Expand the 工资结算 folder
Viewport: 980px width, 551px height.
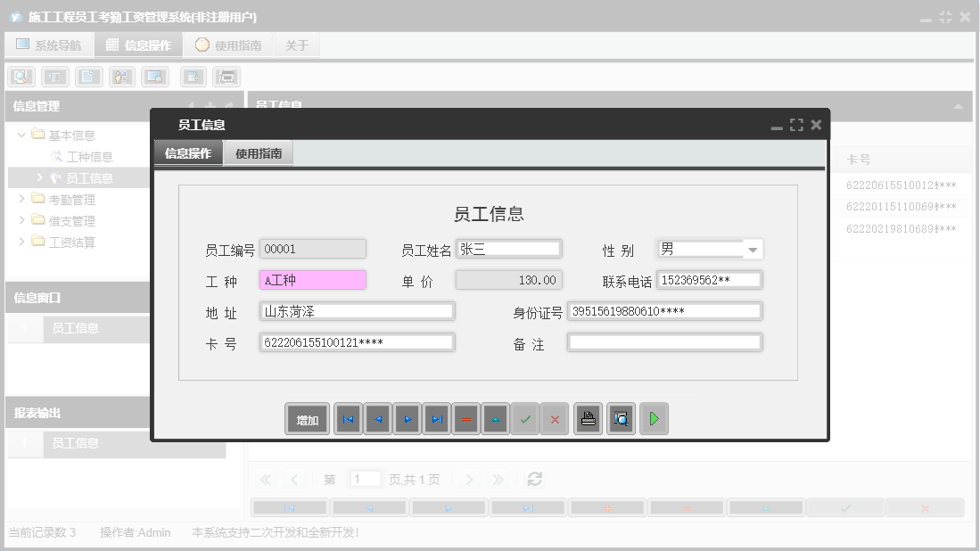(x=21, y=242)
